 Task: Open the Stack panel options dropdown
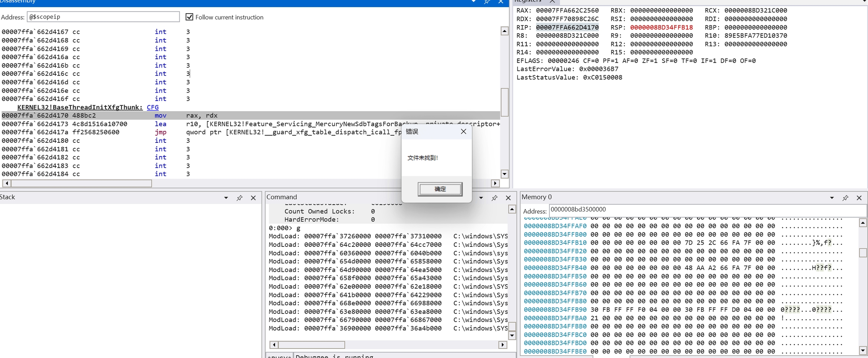(x=226, y=198)
